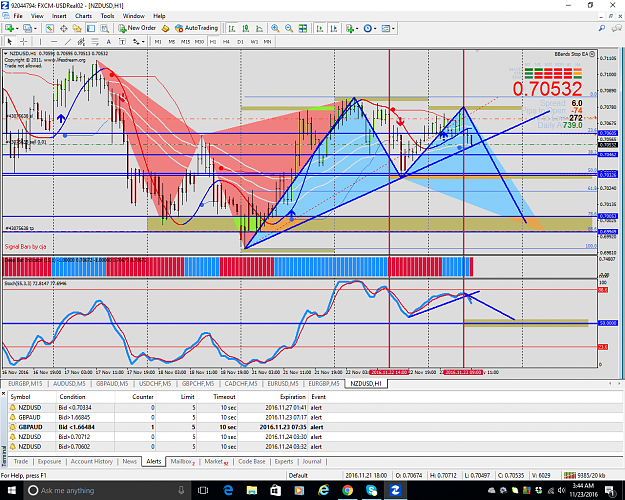Screen dimensions: 625x500
Task: Open a new chart with the toolbar icon
Action: (x=9, y=28)
